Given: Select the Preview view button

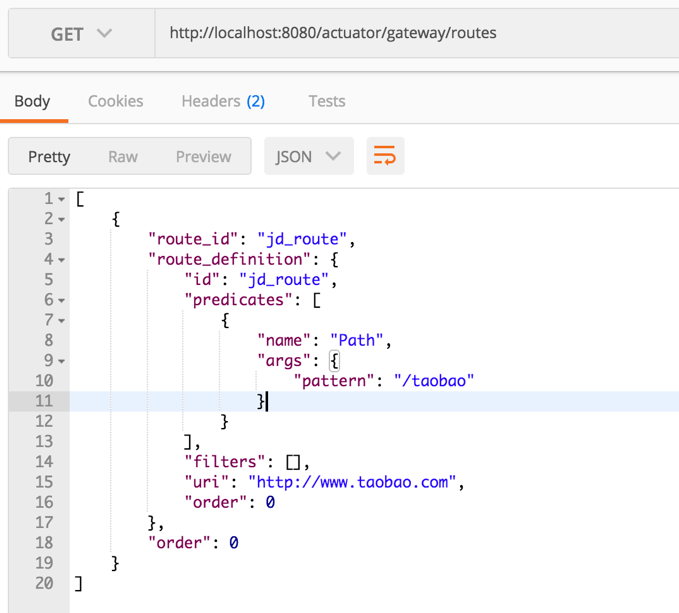Looking at the screenshot, I should tap(203, 156).
